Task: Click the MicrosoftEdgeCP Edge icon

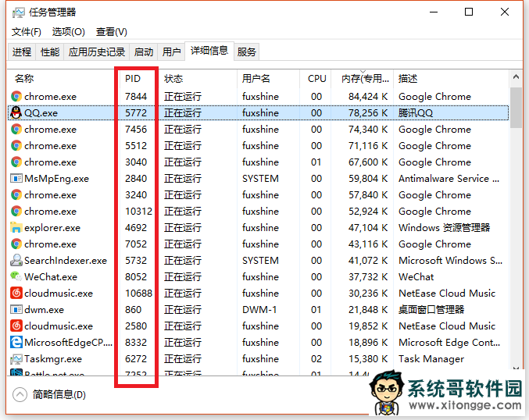Action: [x=16, y=342]
